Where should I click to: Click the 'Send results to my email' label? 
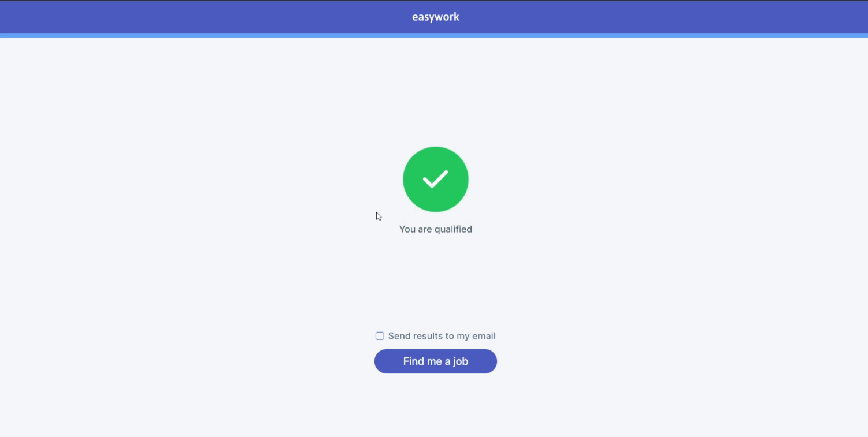pyautogui.click(x=442, y=336)
